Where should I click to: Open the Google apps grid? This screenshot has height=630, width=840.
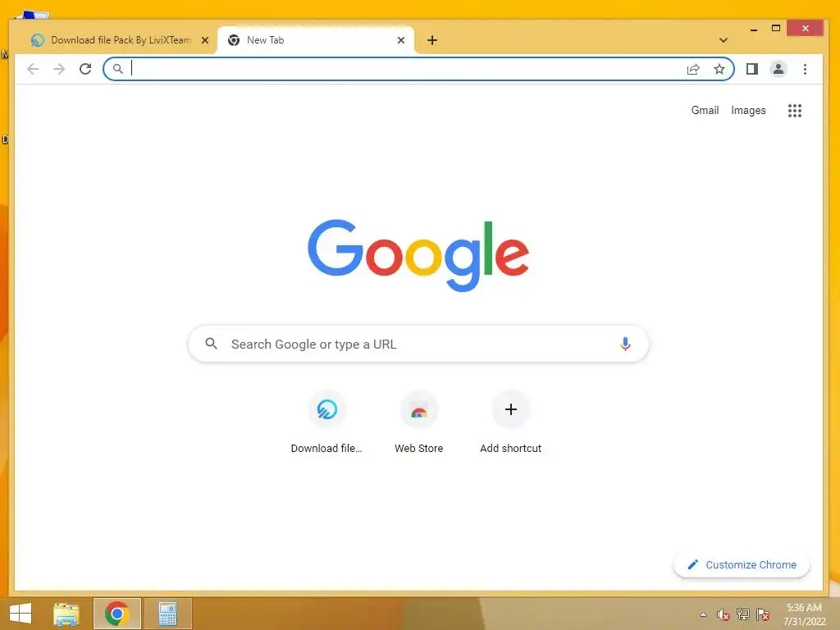pyautogui.click(x=794, y=111)
